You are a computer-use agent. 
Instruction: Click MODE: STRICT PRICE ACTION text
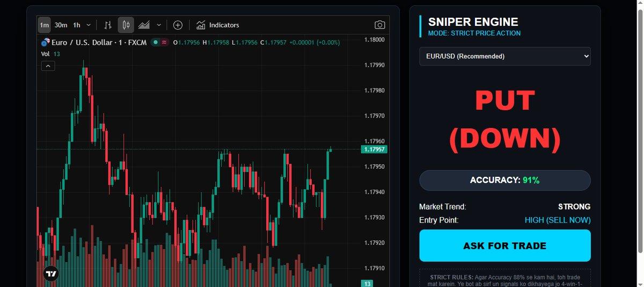[x=474, y=33]
